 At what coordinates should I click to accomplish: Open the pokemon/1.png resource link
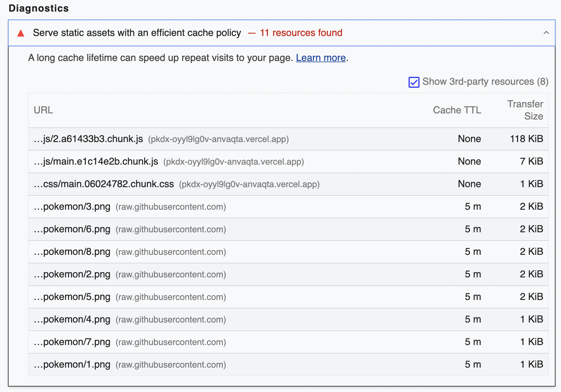click(x=72, y=365)
